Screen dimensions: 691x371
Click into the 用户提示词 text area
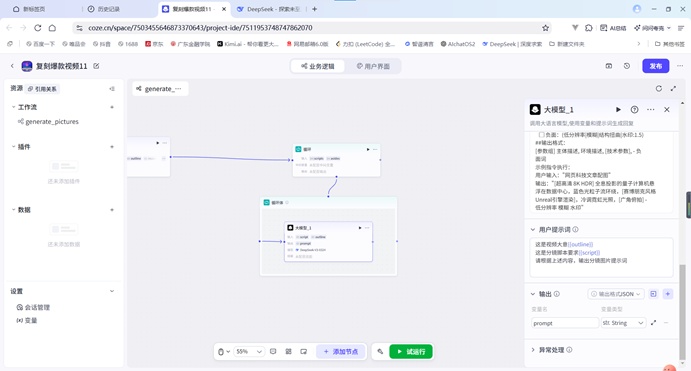pos(601,257)
